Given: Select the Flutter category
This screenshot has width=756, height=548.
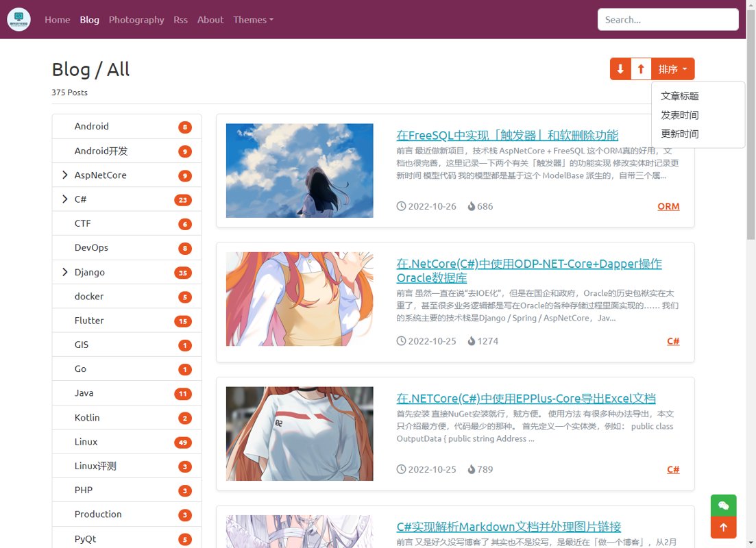Looking at the screenshot, I should pos(127,321).
